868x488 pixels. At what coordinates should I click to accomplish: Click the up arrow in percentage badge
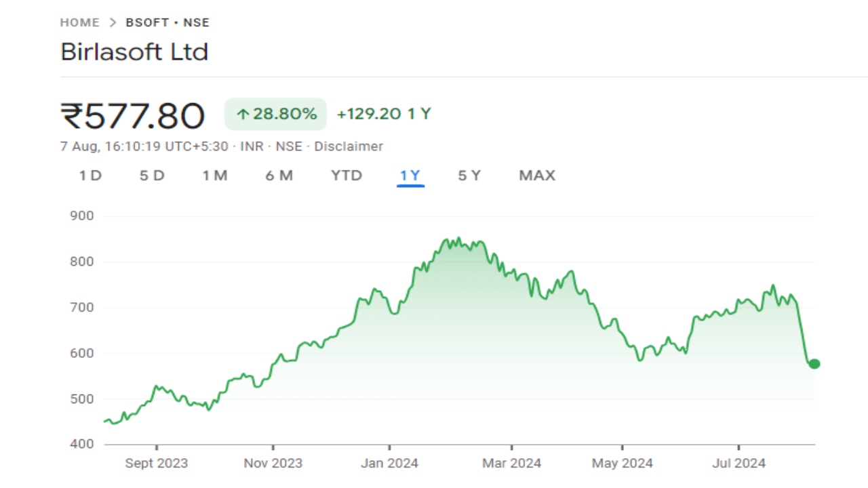(243, 115)
